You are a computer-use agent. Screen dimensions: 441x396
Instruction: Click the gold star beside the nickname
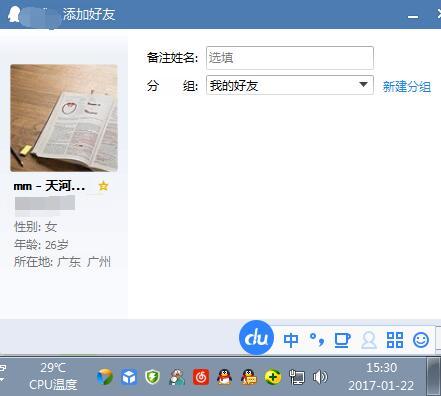(x=103, y=186)
